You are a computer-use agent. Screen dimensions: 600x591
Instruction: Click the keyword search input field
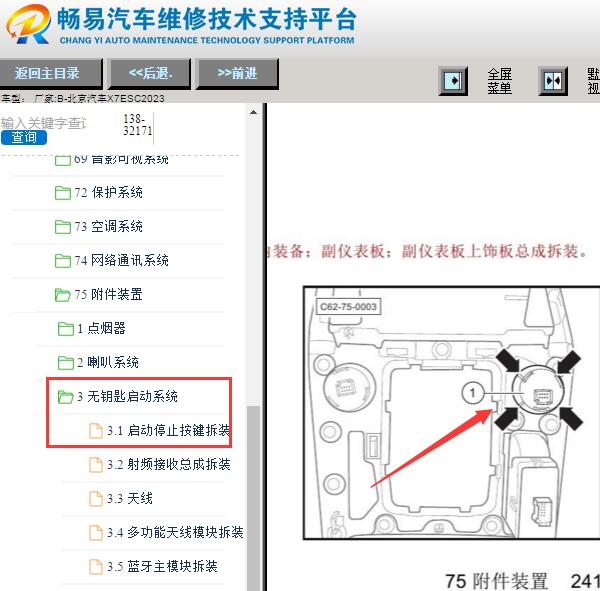click(44, 123)
